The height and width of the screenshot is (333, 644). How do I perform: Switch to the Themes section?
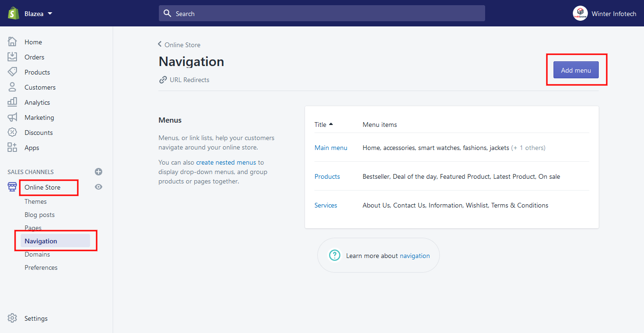tap(35, 201)
